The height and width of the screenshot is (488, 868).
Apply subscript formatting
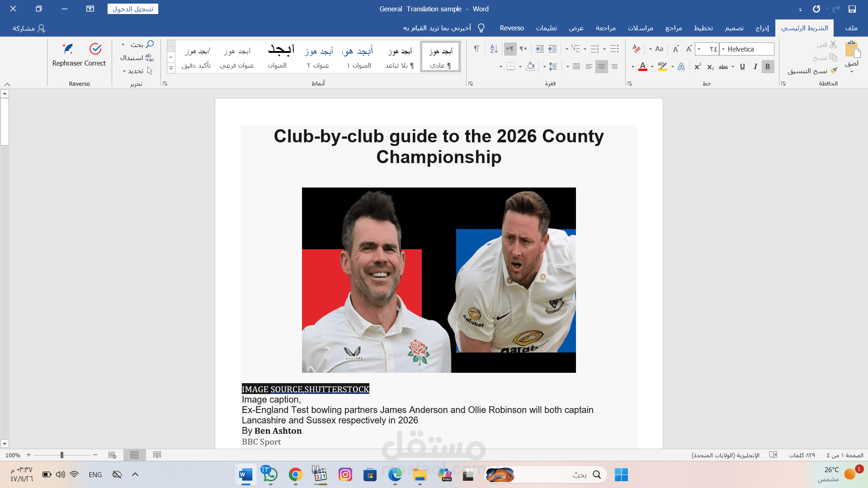click(x=710, y=67)
